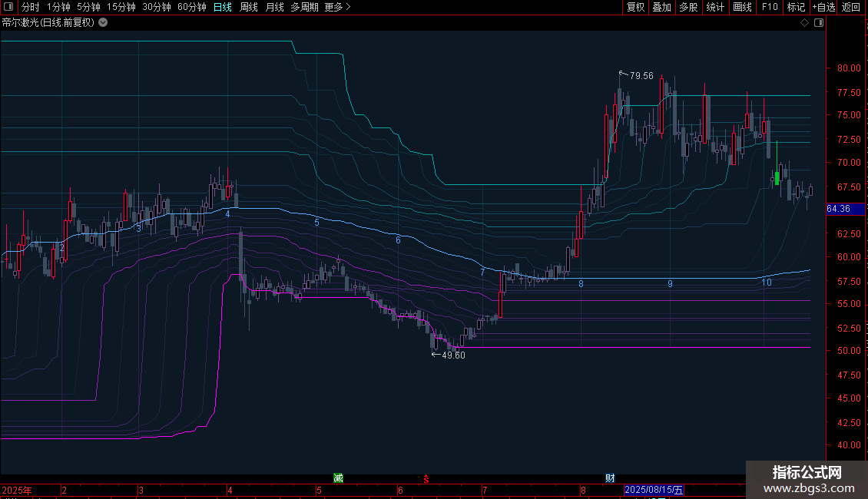Viewport: 868px width, 499px height.
Task: Click the 叠加 overlay button
Action: click(661, 7)
